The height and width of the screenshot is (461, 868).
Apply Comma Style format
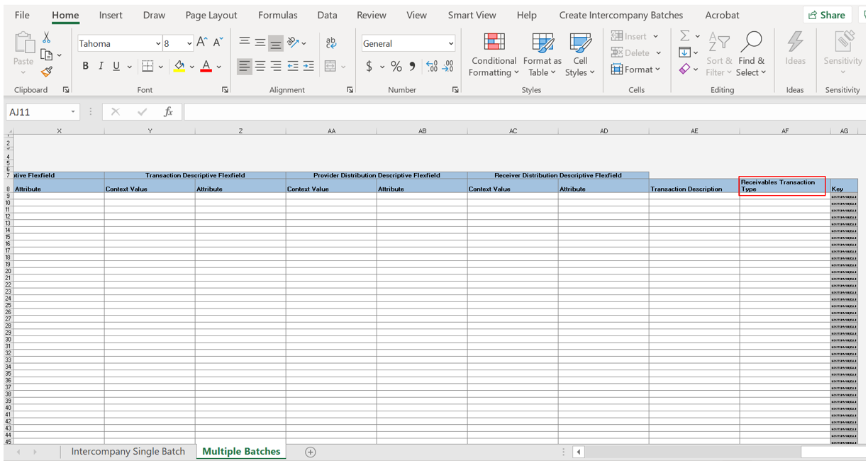(412, 66)
